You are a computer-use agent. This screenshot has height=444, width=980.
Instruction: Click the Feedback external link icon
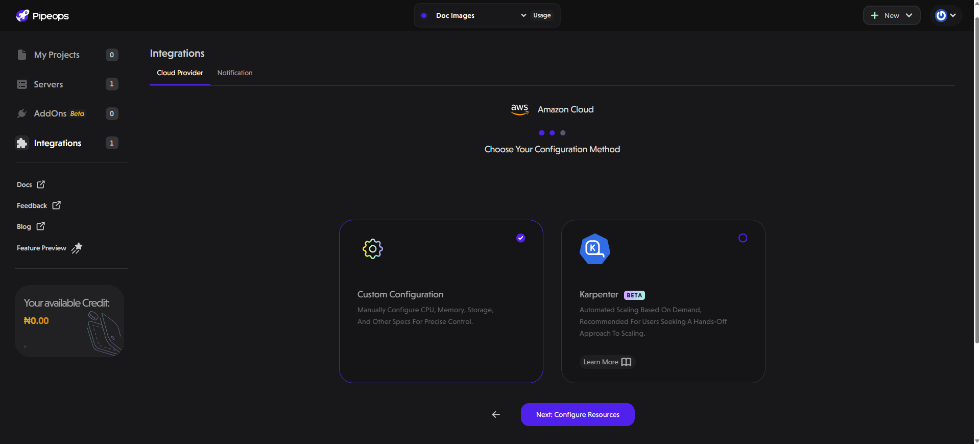56,205
